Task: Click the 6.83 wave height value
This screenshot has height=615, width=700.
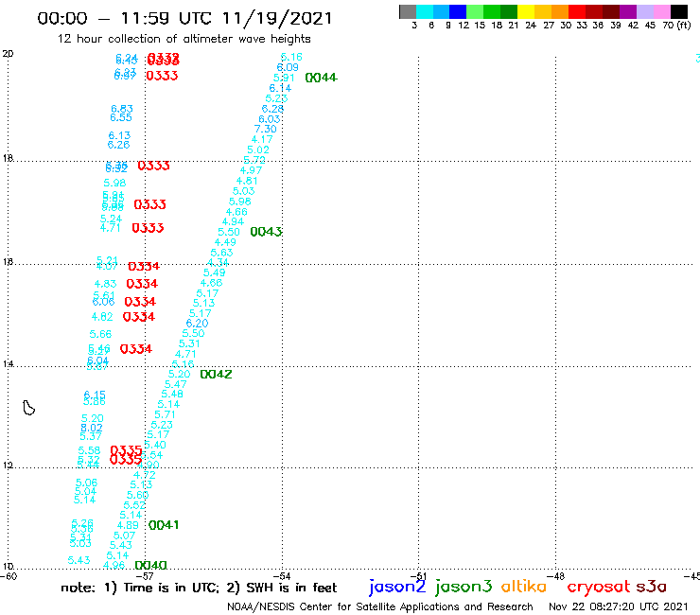Action: pos(122,109)
